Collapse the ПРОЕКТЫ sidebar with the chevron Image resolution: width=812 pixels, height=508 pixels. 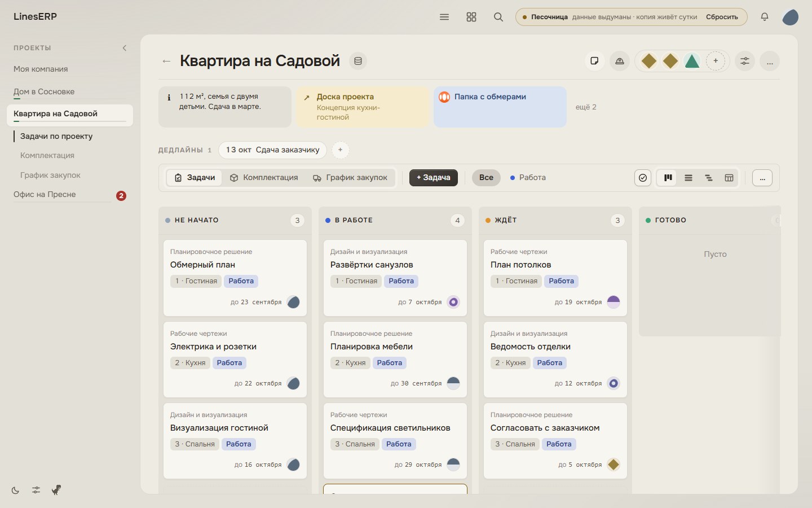(125, 48)
